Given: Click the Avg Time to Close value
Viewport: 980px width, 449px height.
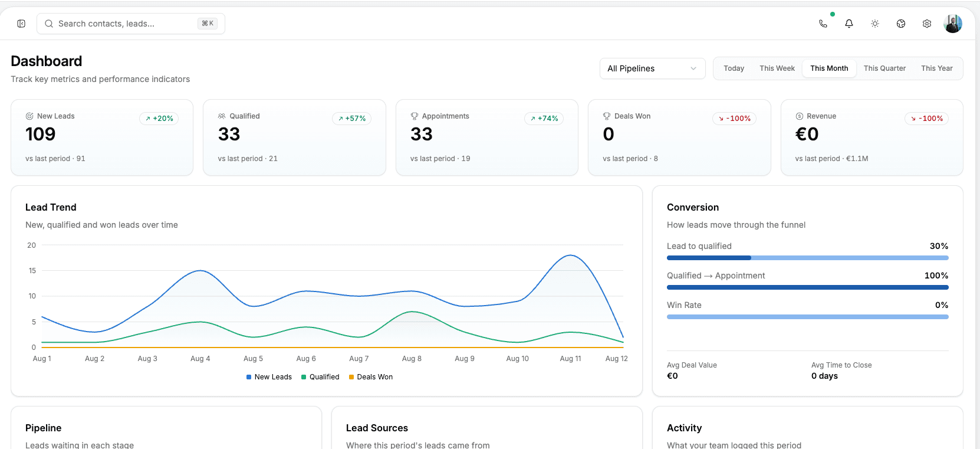Looking at the screenshot, I should [824, 376].
